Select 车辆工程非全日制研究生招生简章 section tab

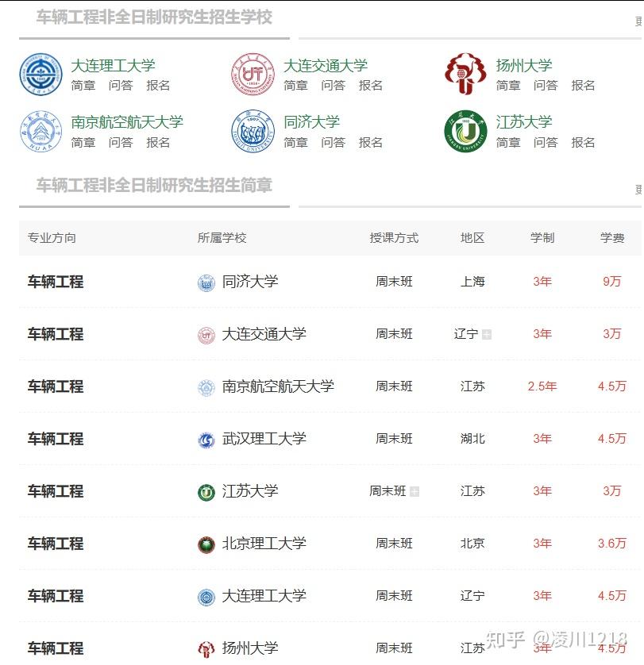[154, 186]
